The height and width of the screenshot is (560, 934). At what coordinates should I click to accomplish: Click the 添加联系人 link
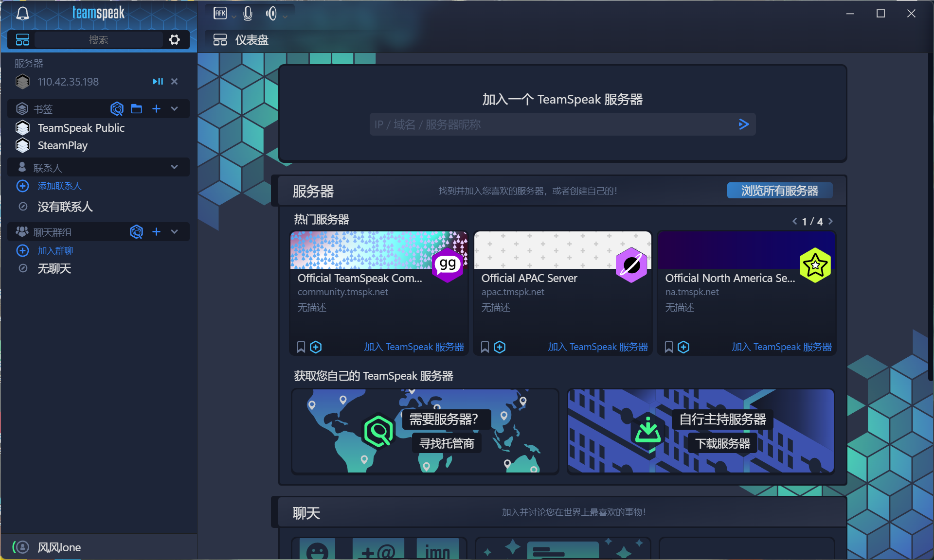pyautogui.click(x=59, y=186)
